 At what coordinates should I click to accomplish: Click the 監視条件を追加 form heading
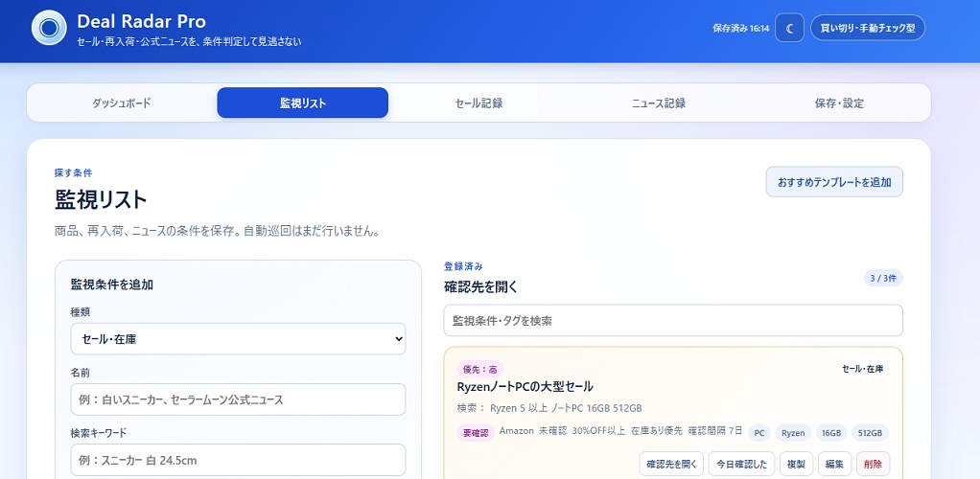coord(112,285)
